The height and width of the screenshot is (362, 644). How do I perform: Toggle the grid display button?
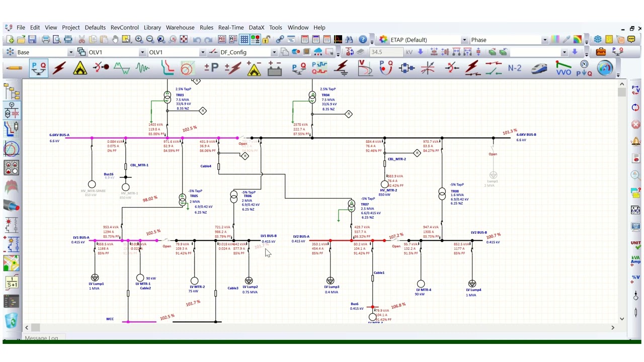(244, 40)
